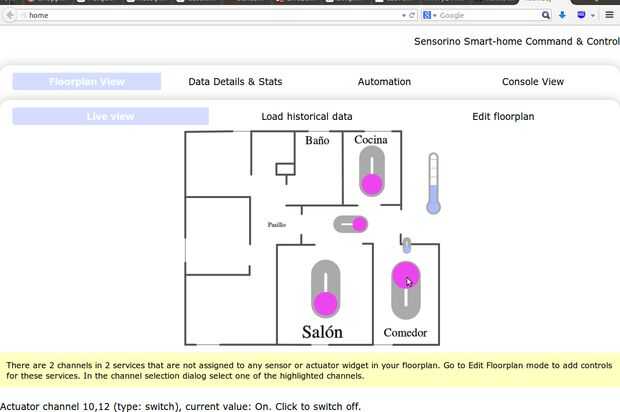Click the blue downloads arrow icon

[562, 15]
